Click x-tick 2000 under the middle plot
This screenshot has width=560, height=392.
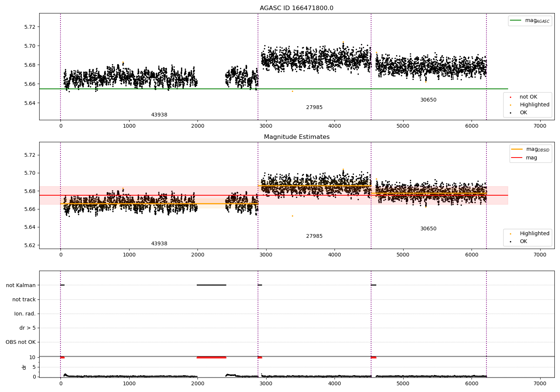pyautogui.click(x=197, y=255)
